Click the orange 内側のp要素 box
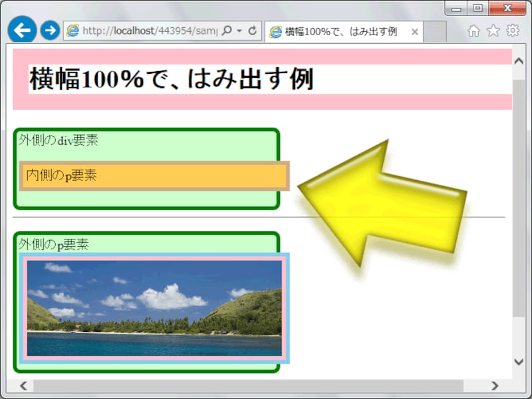 [153, 176]
